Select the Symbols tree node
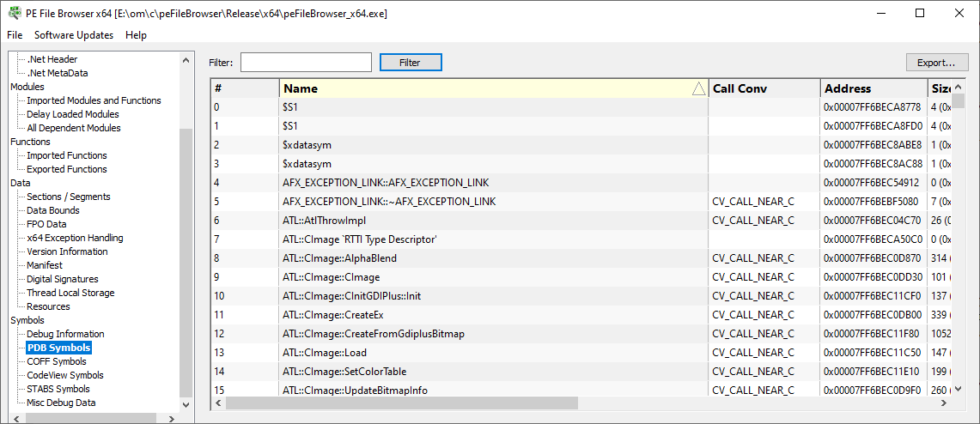The image size is (980, 424). tap(27, 320)
